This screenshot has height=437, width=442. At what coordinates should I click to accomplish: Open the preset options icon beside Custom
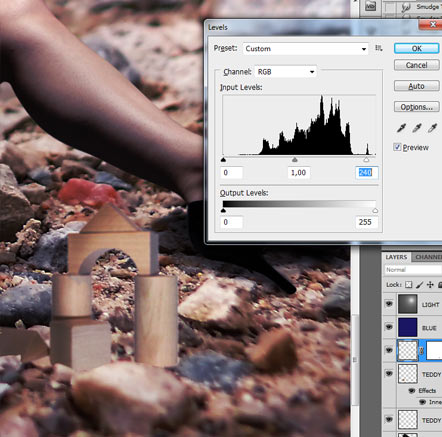378,48
